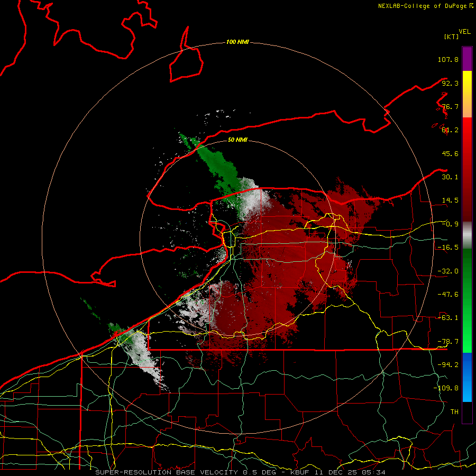Click the 14.5 velocity scale value

(x=450, y=200)
